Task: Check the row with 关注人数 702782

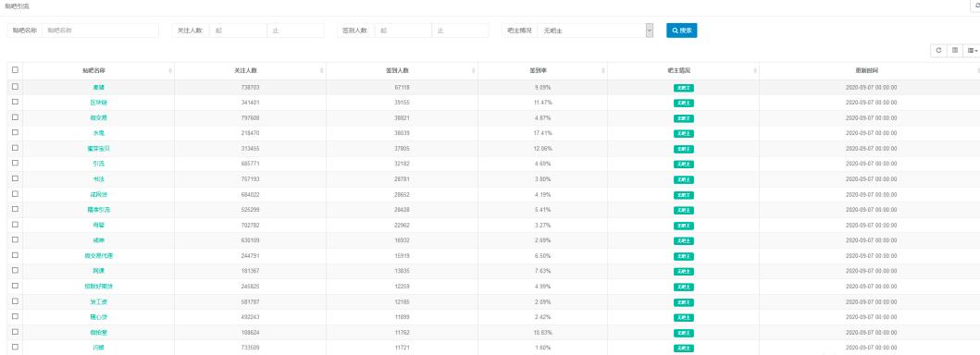Action: [15, 225]
